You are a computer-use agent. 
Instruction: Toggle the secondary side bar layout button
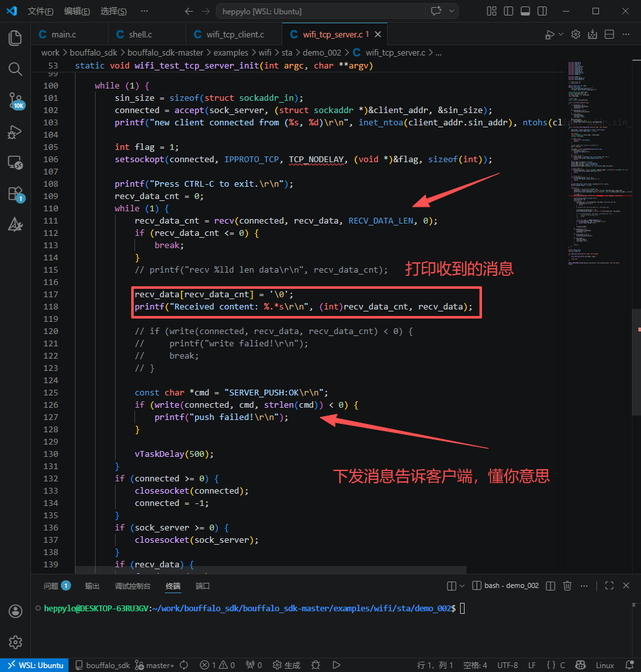(x=541, y=11)
